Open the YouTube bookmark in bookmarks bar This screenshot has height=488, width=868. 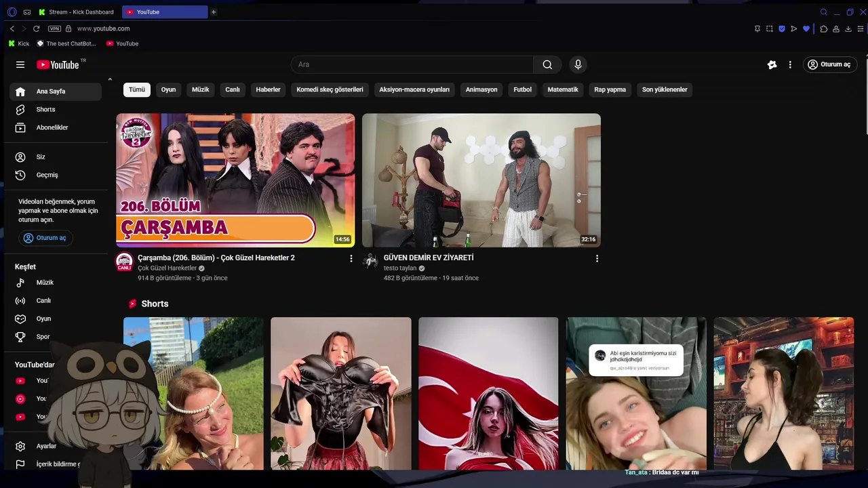[122, 43]
